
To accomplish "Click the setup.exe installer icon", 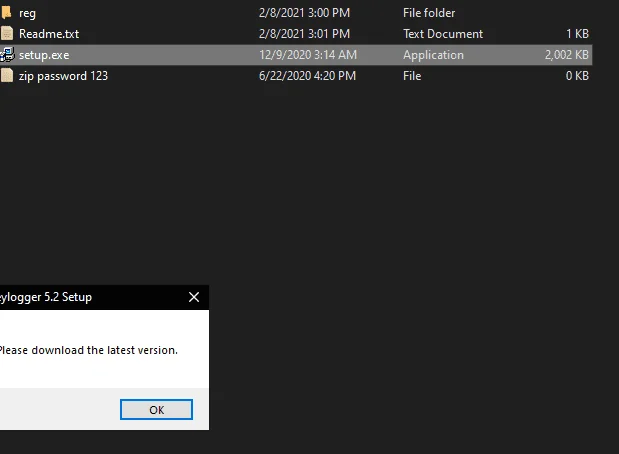I will (7, 54).
